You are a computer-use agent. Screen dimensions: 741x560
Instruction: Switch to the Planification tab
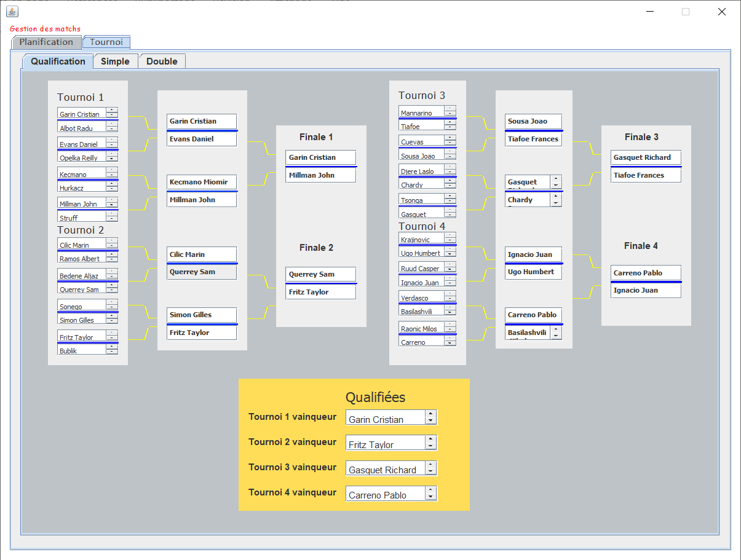[x=46, y=42]
